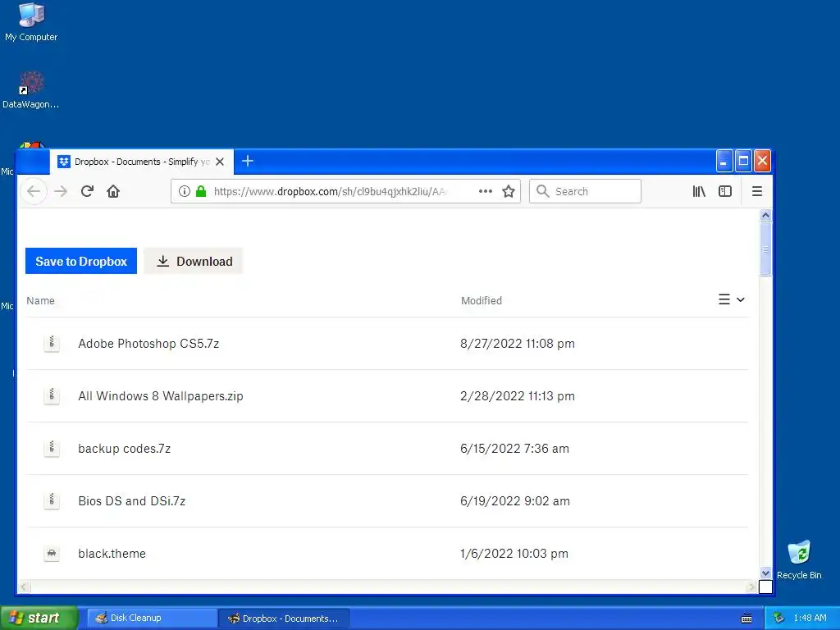Viewport: 840px width, 630px height.
Task: Click the archive icon beside backup codes.7z
Action: 52,449
